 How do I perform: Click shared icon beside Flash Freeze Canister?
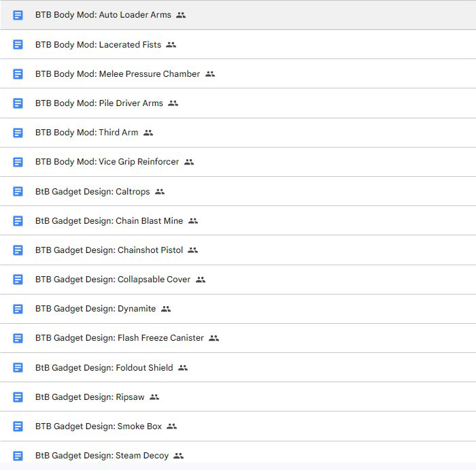click(x=214, y=338)
